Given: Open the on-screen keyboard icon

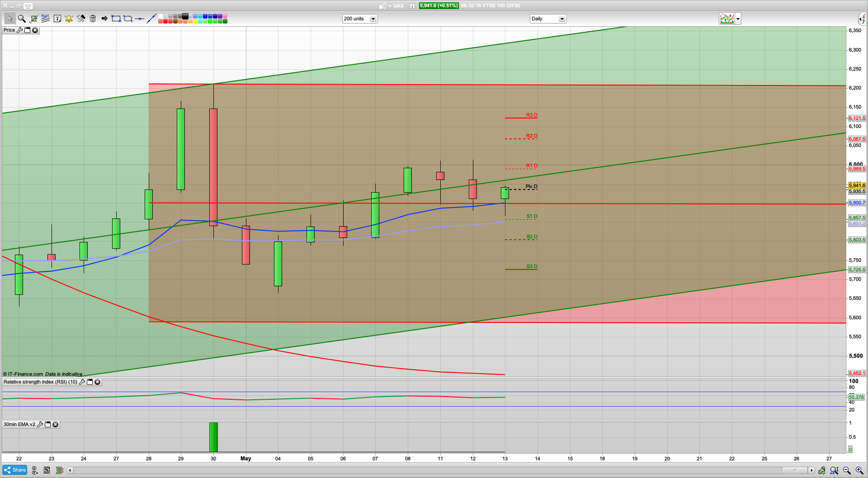Looking at the screenshot, I should pyautogui.click(x=28, y=6).
